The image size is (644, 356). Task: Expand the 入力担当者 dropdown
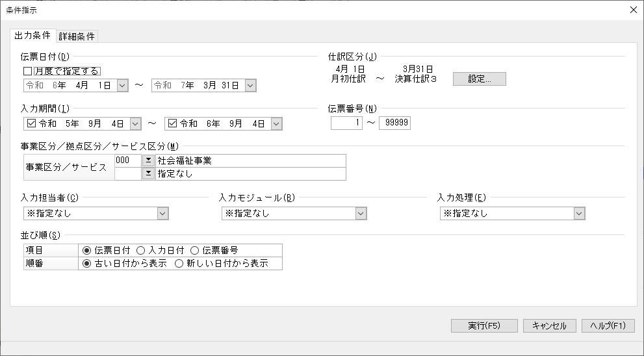click(162, 214)
